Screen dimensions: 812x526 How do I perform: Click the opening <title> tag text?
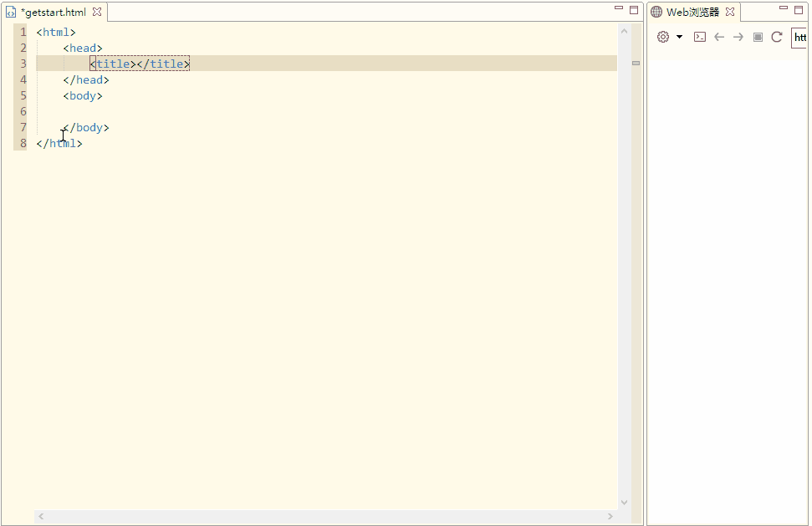113,64
